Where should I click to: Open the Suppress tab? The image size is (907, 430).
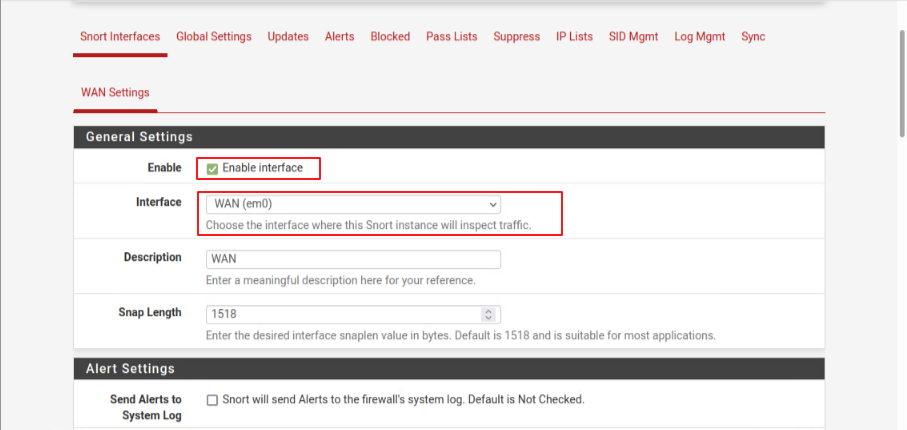click(516, 37)
